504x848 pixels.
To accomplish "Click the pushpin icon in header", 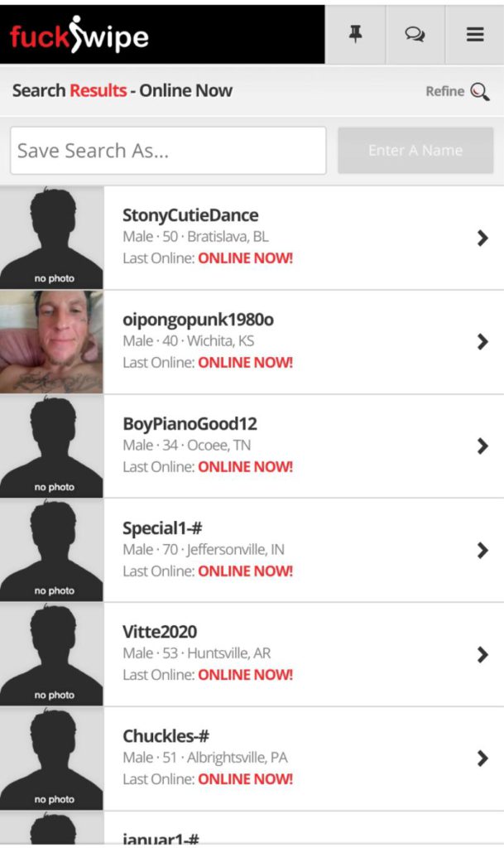I will pos(355,35).
